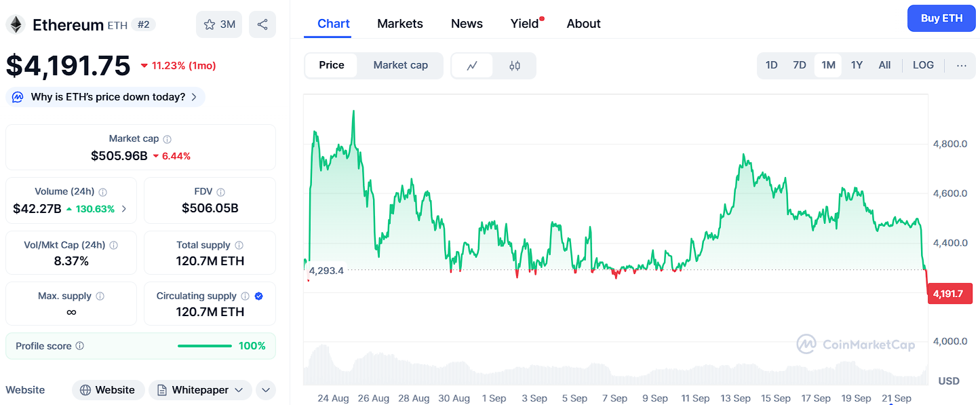
Task: Open the About tab
Action: pos(584,24)
